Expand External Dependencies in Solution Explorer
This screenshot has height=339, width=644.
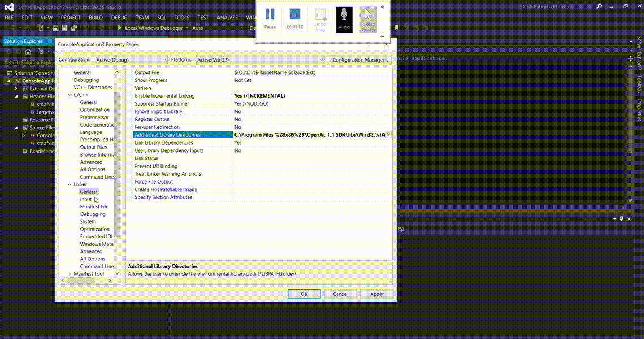(16, 88)
